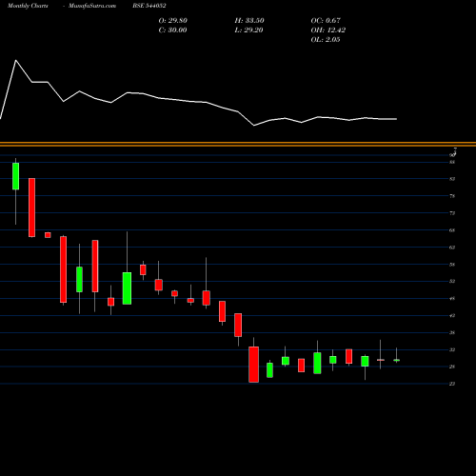Select the open value 'O: 29.80'
Screen dimensions: 476x476
[172, 21]
